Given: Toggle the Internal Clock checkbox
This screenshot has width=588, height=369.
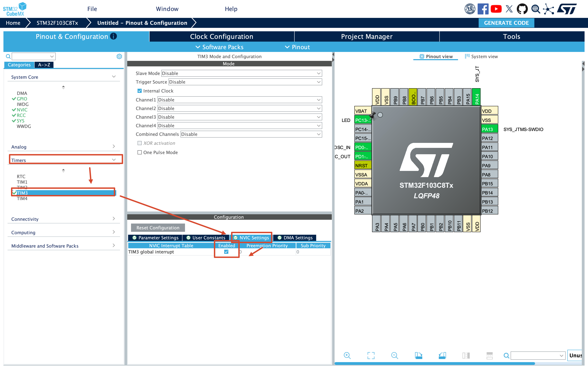Looking at the screenshot, I should click(x=140, y=91).
